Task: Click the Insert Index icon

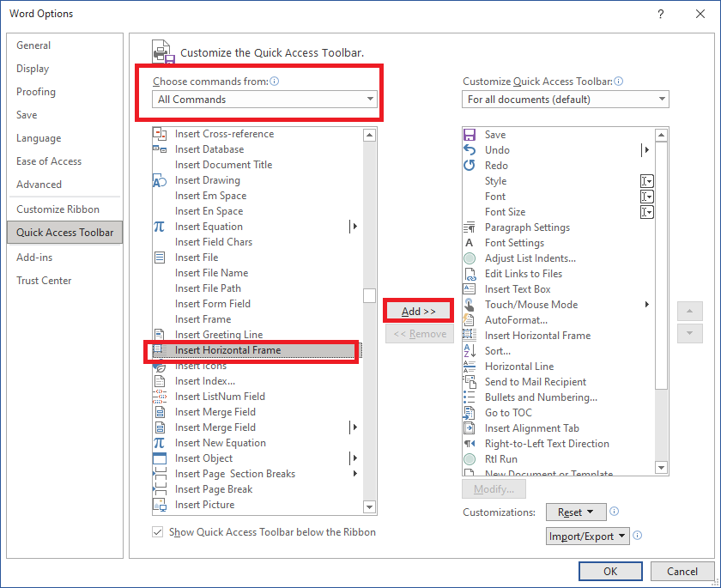Action: pos(159,381)
